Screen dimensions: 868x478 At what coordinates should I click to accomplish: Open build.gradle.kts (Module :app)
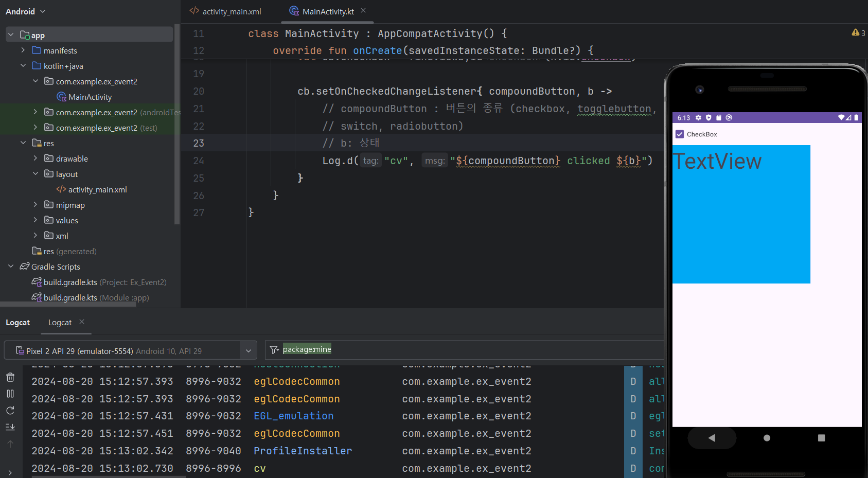coord(96,297)
